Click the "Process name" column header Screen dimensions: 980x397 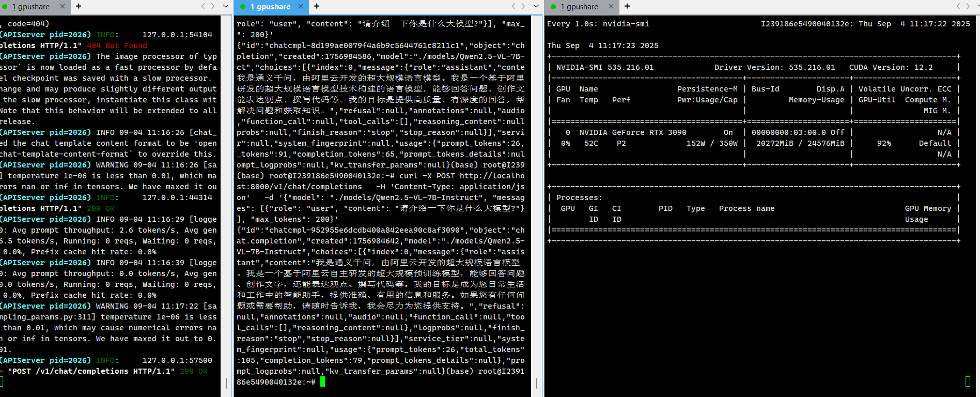(746, 208)
